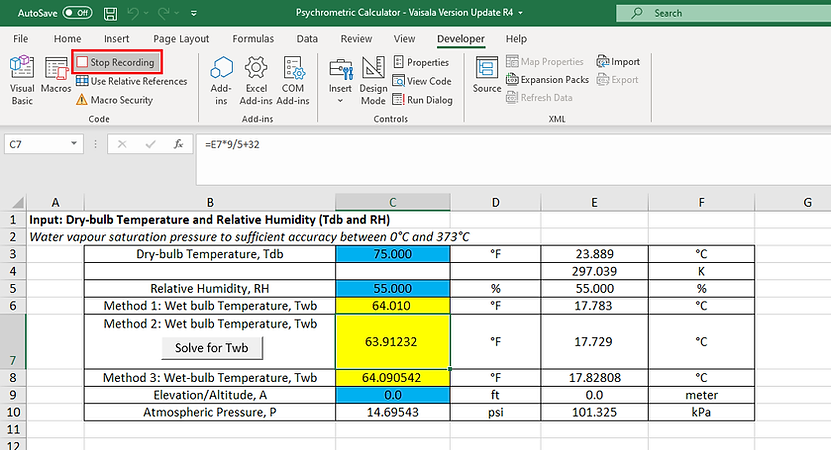This screenshot has height=450, width=831.
Task: Open the Review tab
Action: [x=356, y=39]
